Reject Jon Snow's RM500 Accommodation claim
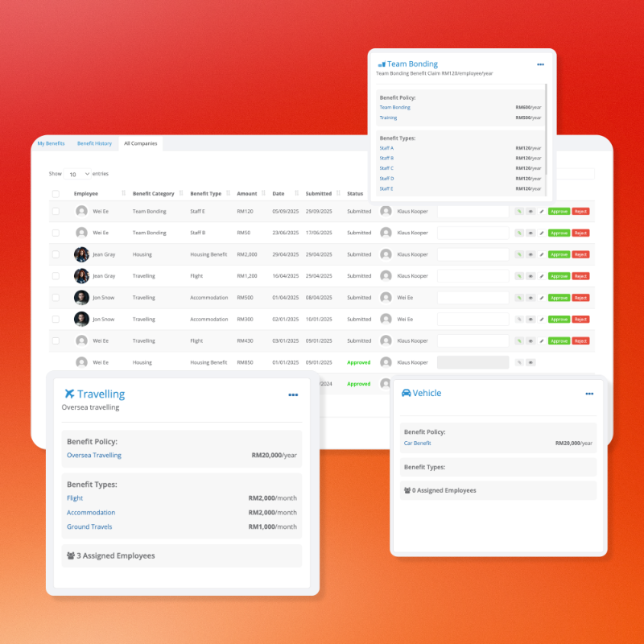This screenshot has height=644, width=644. tap(580, 298)
